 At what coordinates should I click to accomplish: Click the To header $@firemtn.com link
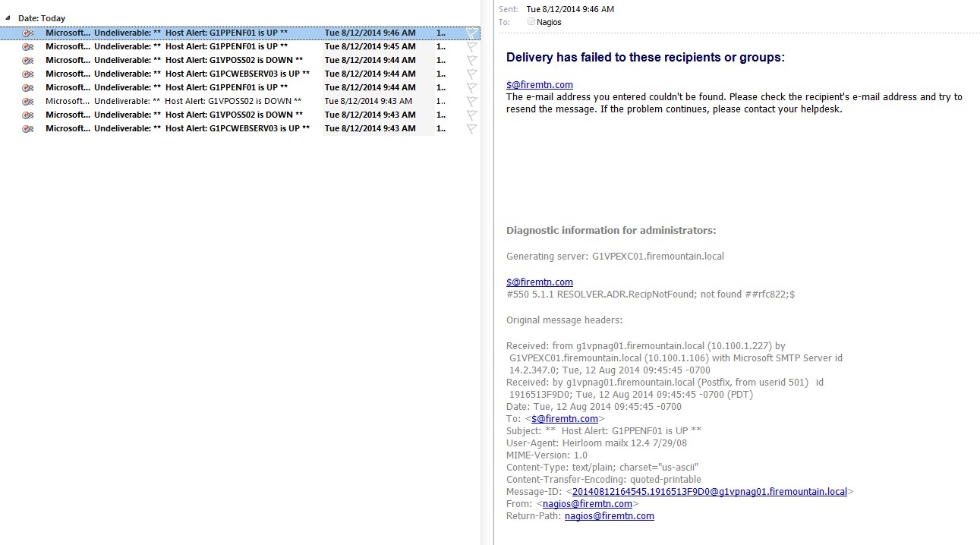[565, 419]
